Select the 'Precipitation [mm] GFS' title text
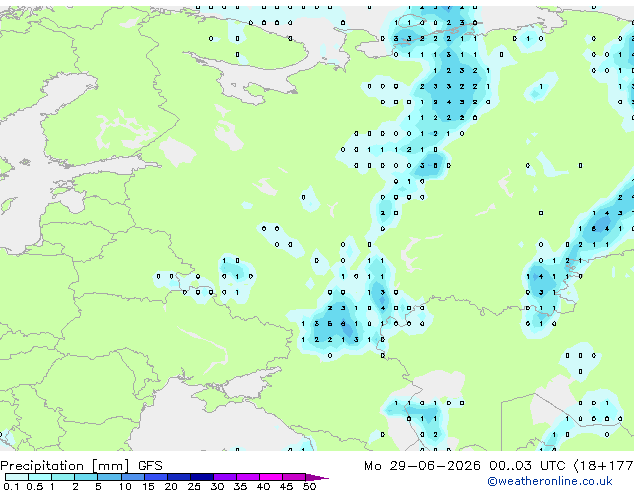Viewport: 634px width, 490px height. (x=81, y=466)
